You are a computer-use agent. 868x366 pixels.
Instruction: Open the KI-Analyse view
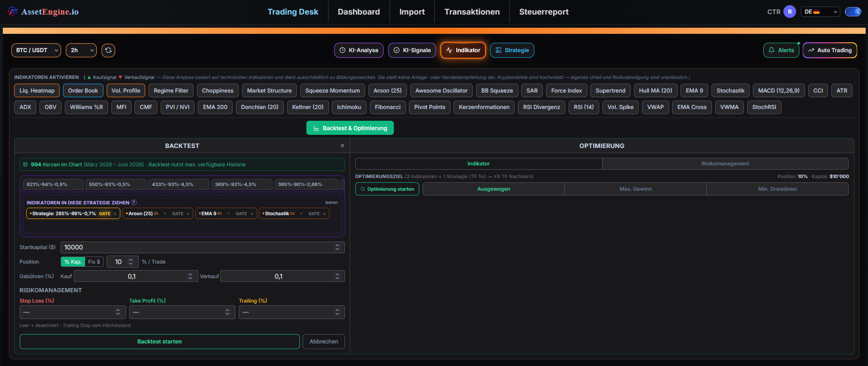pos(359,50)
